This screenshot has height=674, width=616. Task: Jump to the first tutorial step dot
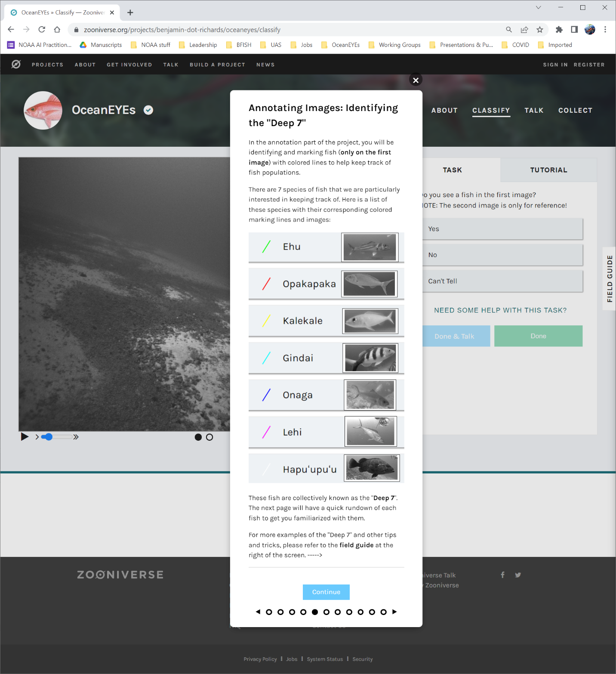(x=269, y=612)
